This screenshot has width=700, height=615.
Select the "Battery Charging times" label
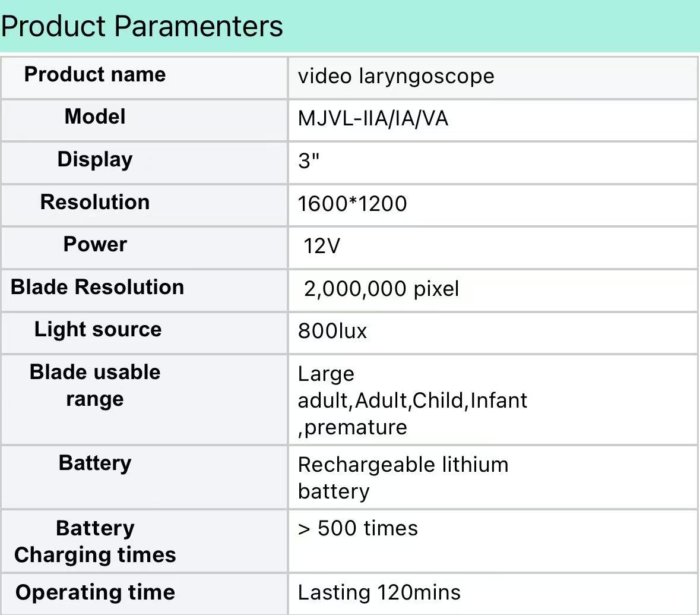point(95,541)
